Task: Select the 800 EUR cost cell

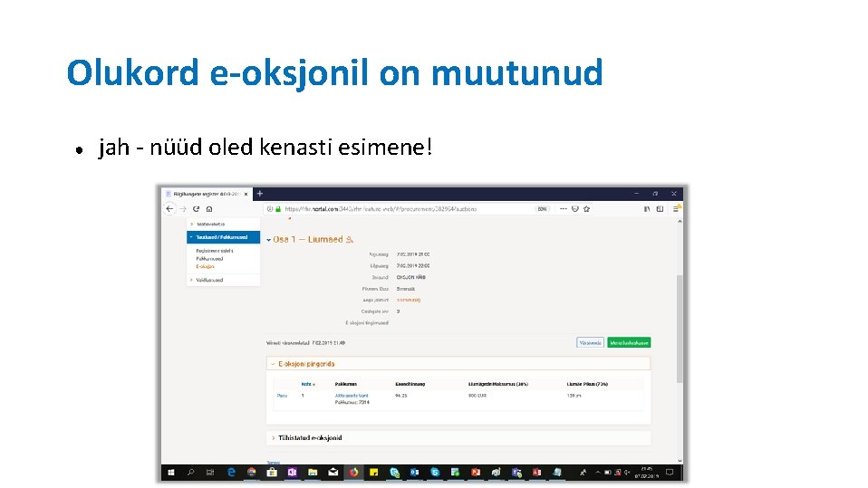Action: [477, 396]
